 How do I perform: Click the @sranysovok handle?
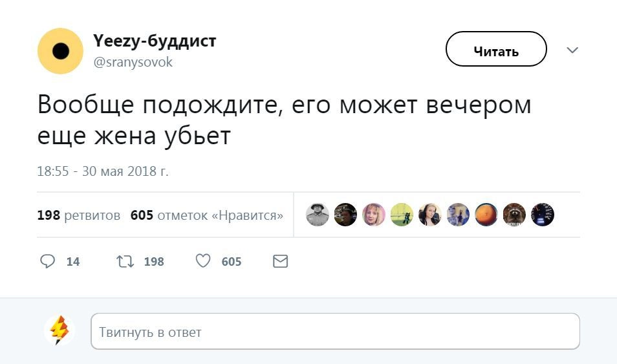pos(133,63)
